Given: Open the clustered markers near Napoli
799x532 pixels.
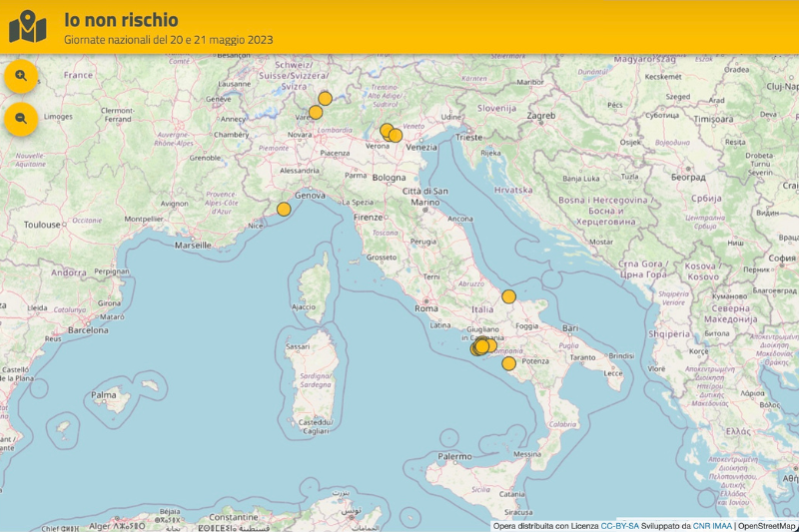Looking at the screenshot, I should 480,347.
